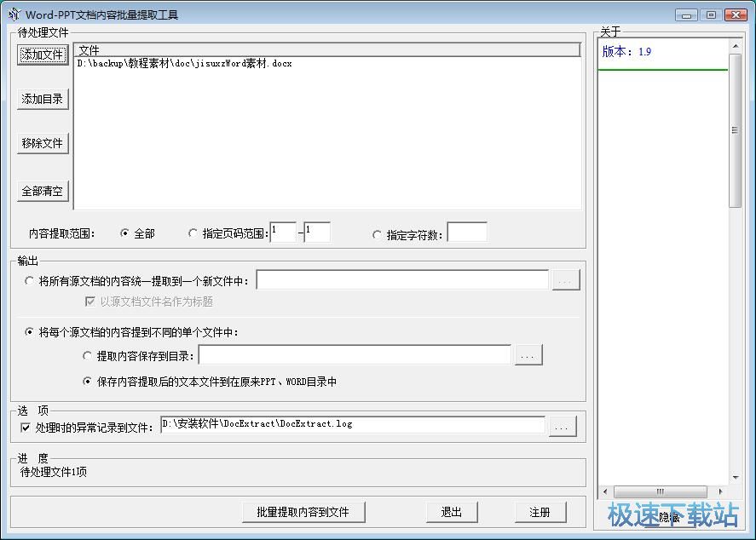Viewport: 756px width, 540px height.
Task: Select the 指定页码范围 radio option
Action: 194,232
